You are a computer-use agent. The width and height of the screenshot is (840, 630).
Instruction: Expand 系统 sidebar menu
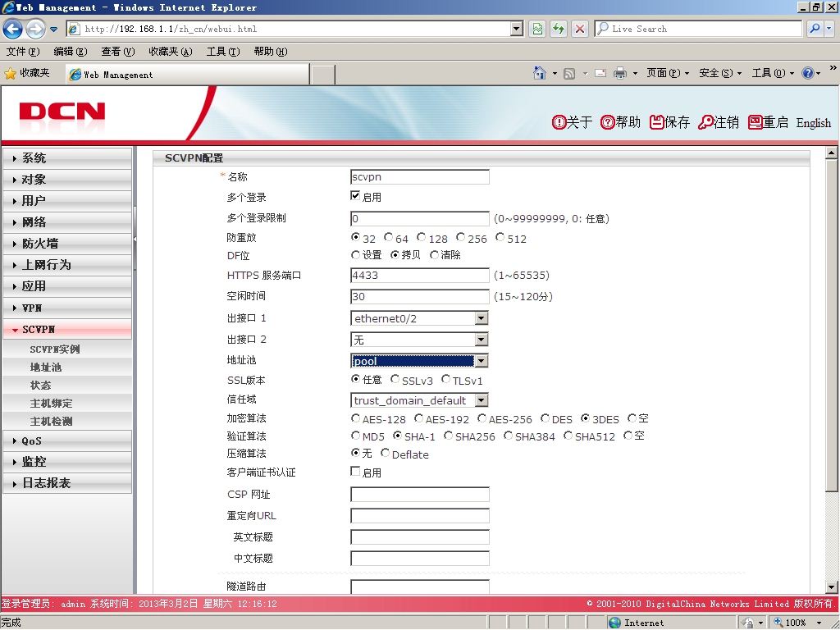(67, 158)
